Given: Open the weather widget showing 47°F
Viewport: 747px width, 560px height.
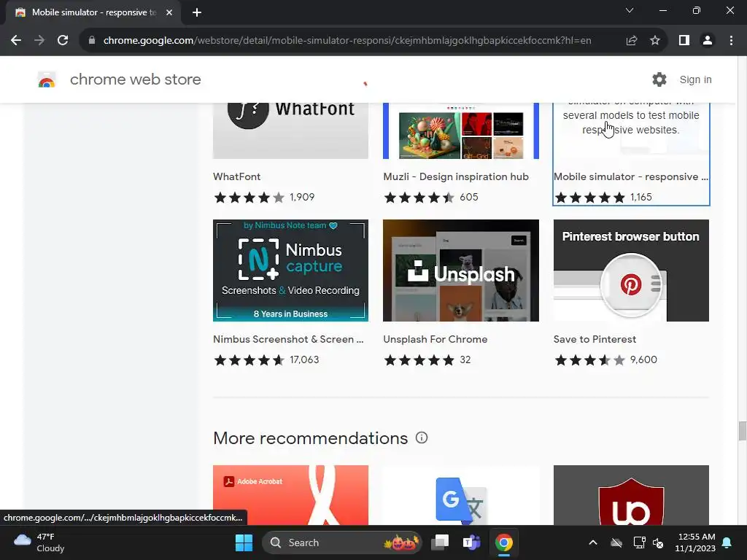Looking at the screenshot, I should point(39,542).
